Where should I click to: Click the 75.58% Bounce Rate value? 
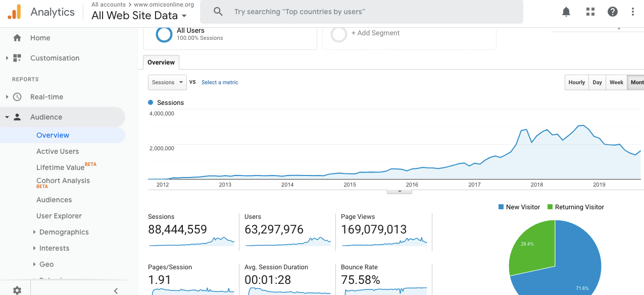361,280
